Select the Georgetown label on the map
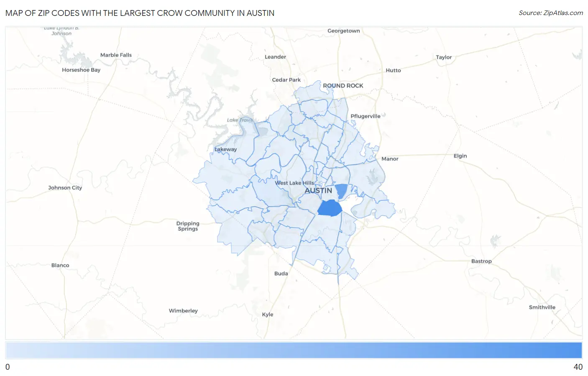This screenshot has height=376, width=588. tap(344, 31)
